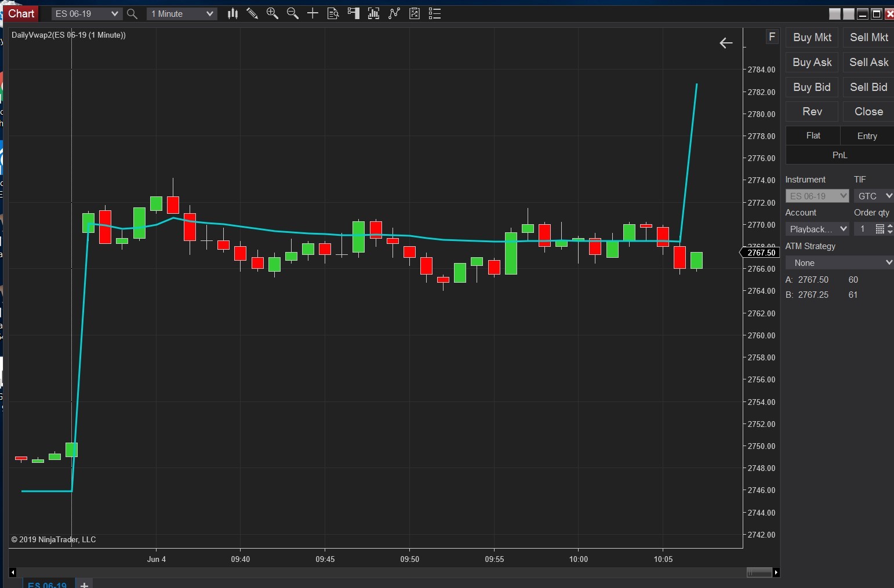894x588 pixels.
Task: Click the Flat position field
Action: pos(813,136)
